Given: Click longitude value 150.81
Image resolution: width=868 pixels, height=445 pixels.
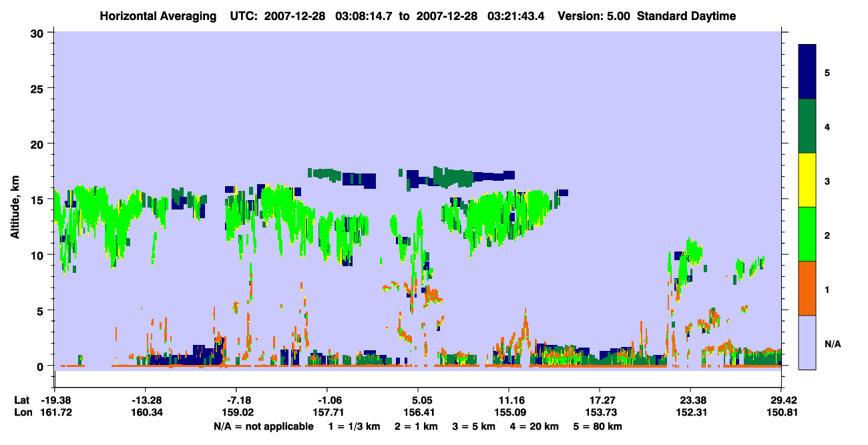Looking at the screenshot, I should click(781, 413).
